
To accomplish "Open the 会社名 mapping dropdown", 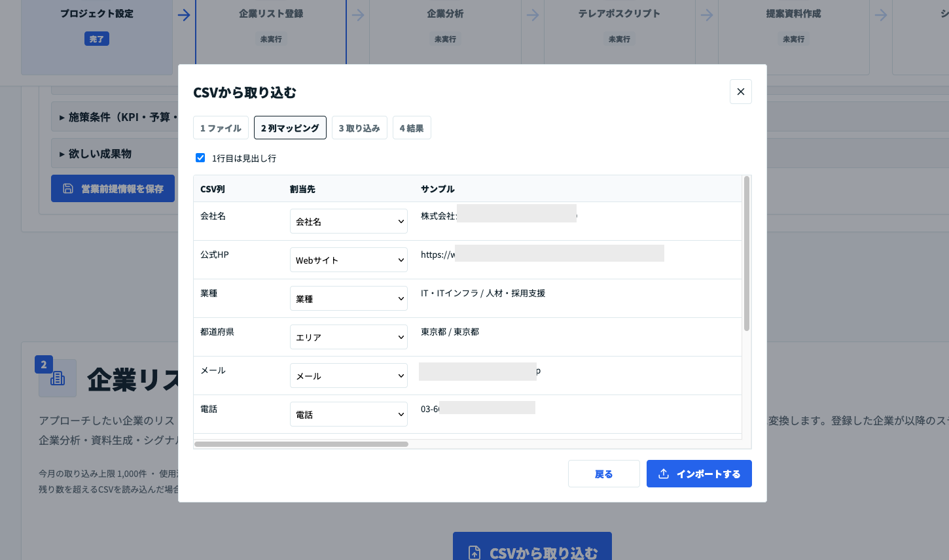I will click(x=348, y=221).
